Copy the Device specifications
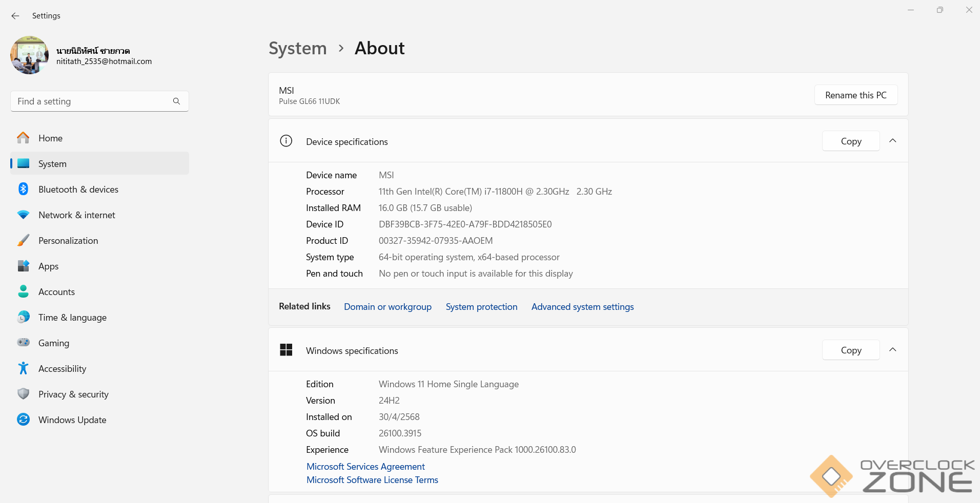Image resolution: width=980 pixels, height=503 pixels. 851,141
